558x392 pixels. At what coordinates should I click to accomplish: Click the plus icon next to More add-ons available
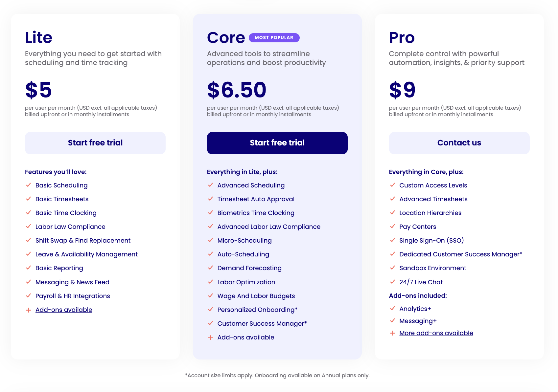click(392, 333)
